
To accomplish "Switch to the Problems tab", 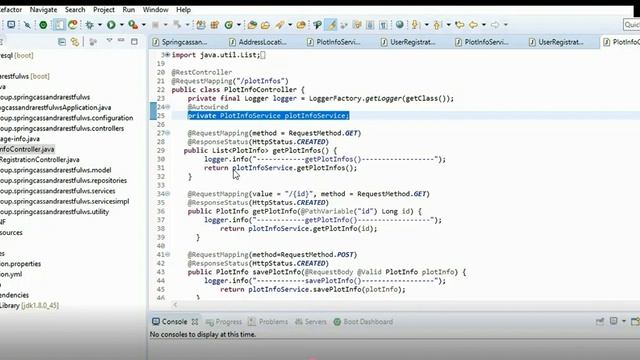I will (268, 322).
